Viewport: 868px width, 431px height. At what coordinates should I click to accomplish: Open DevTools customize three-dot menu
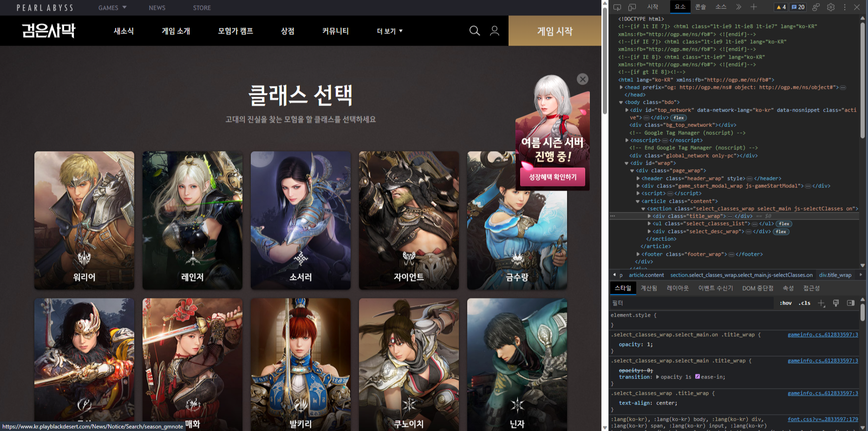pyautogui.click(x=845, y=7)
